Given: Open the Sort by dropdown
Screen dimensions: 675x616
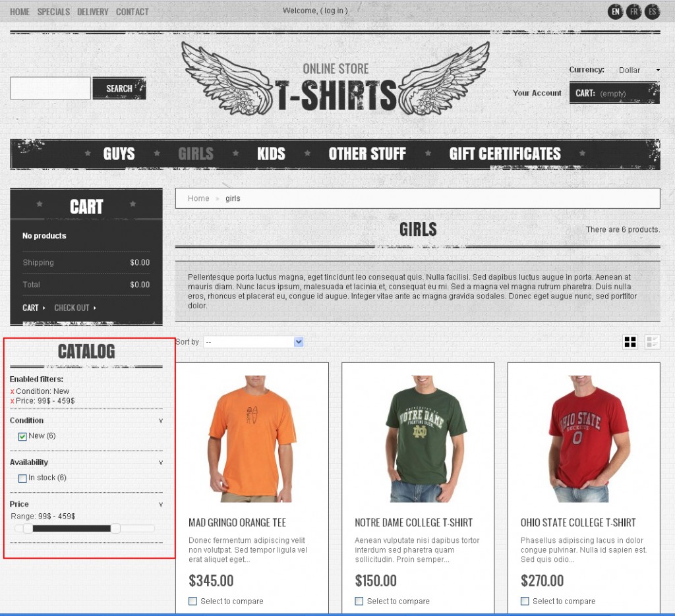Looking at the screenshot, I should point(254,342).
